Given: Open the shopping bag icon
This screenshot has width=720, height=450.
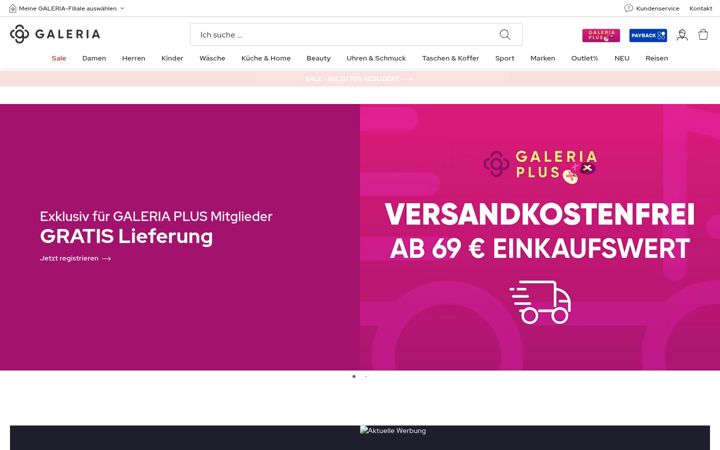Looking at the screenshot, I should click(703, 34).
